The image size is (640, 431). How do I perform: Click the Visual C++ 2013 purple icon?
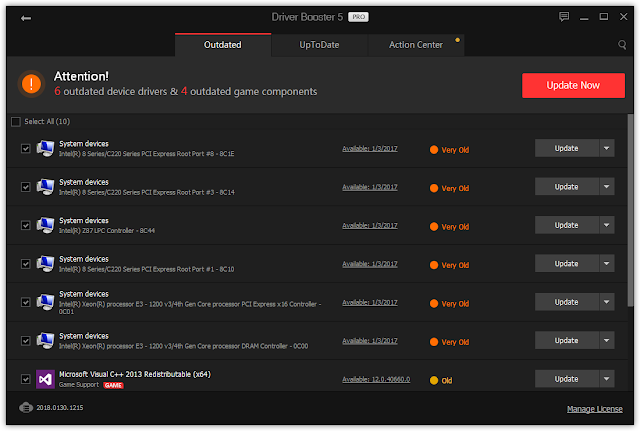pos(45,379)
